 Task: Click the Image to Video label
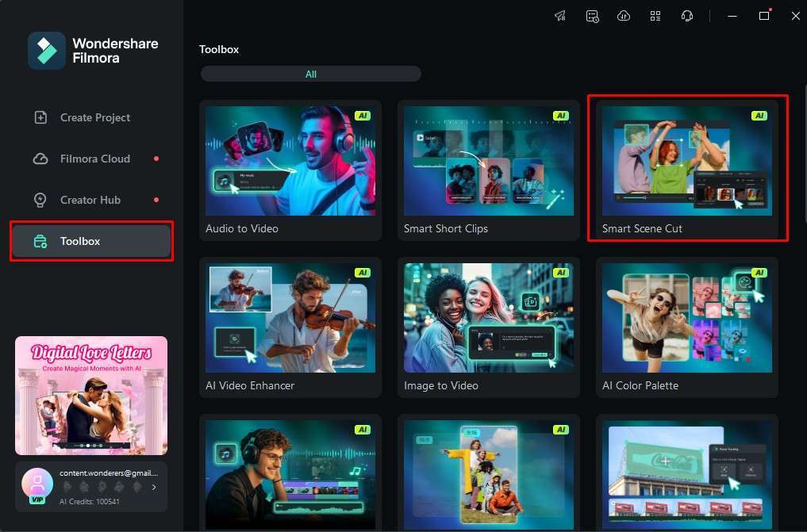441,385
